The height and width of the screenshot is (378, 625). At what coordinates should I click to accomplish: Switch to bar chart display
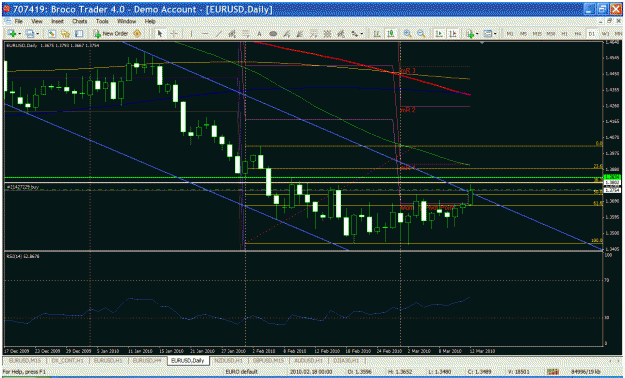click(x=377, y=34)
